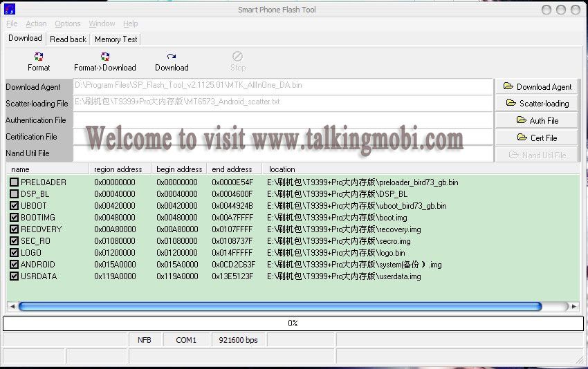Browse with the Download Agent folder button
Image resolution: width=588 pixels, height=369 pixels.
click(x=537, y=86)
